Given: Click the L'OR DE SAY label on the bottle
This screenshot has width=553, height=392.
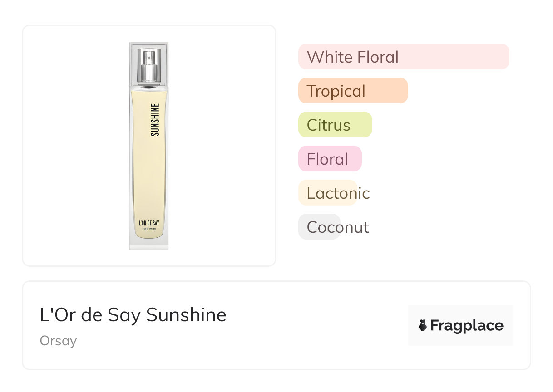Looking at the screenshot, I should coord(149,223).
